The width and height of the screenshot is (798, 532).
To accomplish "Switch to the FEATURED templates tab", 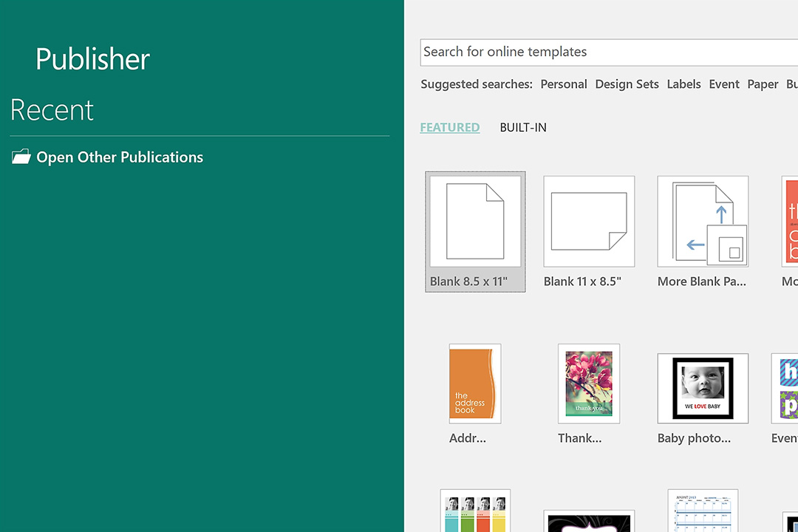I will [x=449, y=127].
